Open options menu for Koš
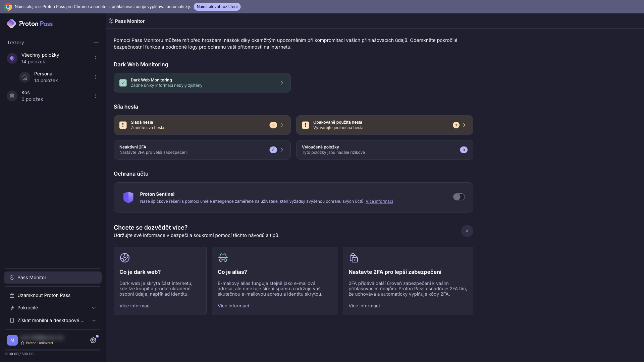 tap(95, 96)
